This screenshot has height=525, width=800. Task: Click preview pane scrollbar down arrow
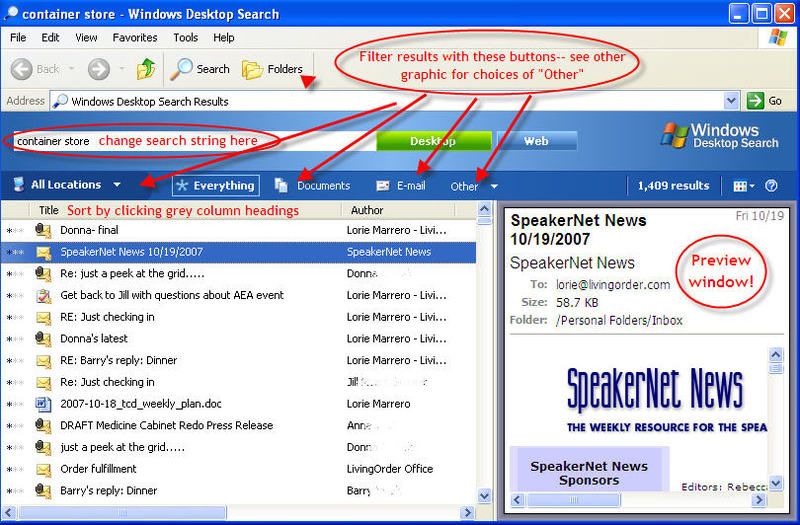click(776, 483)
